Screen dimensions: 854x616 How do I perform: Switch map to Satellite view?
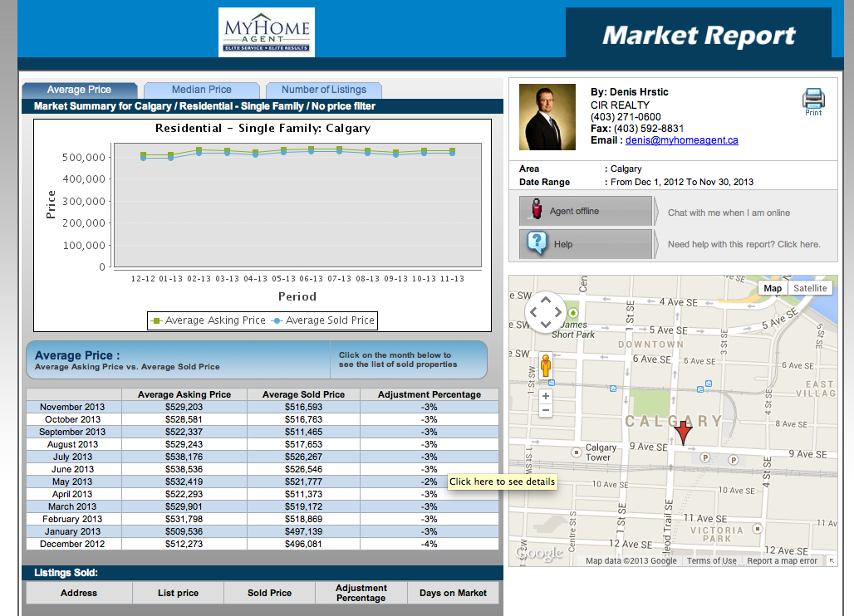[x=810, y=288]
